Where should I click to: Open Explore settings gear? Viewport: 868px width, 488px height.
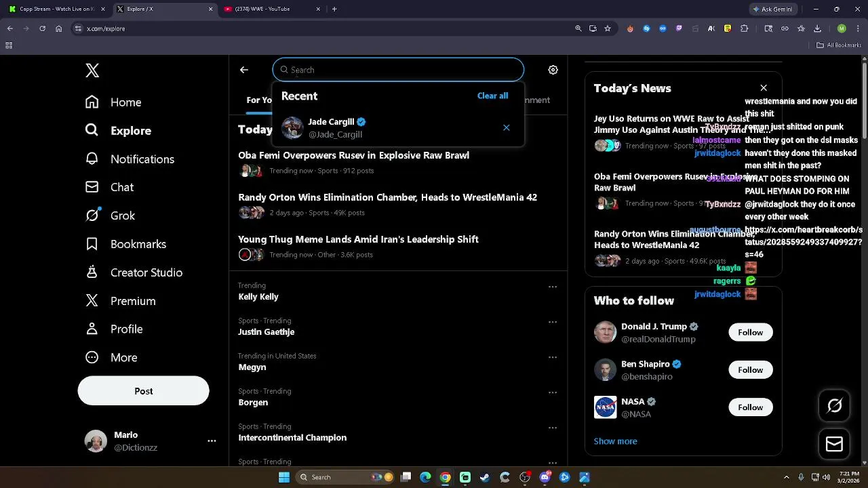553,70
